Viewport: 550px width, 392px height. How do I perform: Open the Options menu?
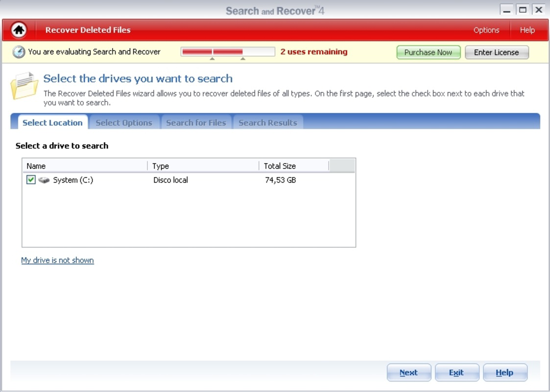(486, 30)
